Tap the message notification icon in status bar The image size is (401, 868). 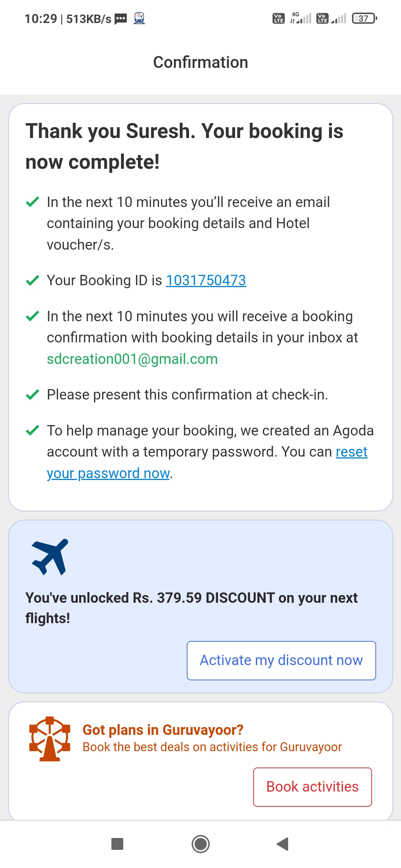[121, 19]
